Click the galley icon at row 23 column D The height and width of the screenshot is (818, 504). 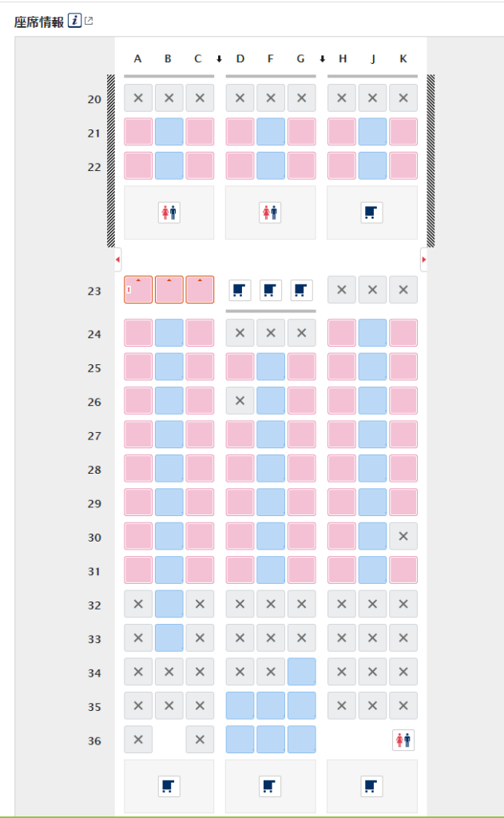(240, 290)
